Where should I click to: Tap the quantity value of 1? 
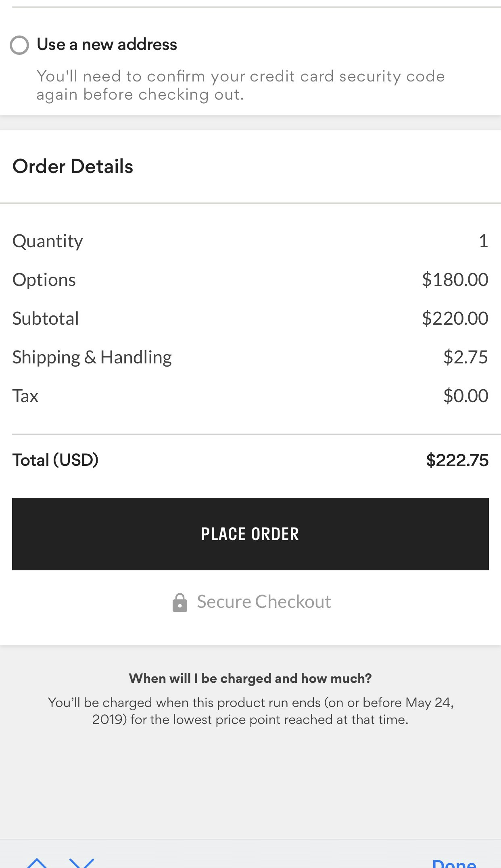pyautogui.click(x=483, y=241)
